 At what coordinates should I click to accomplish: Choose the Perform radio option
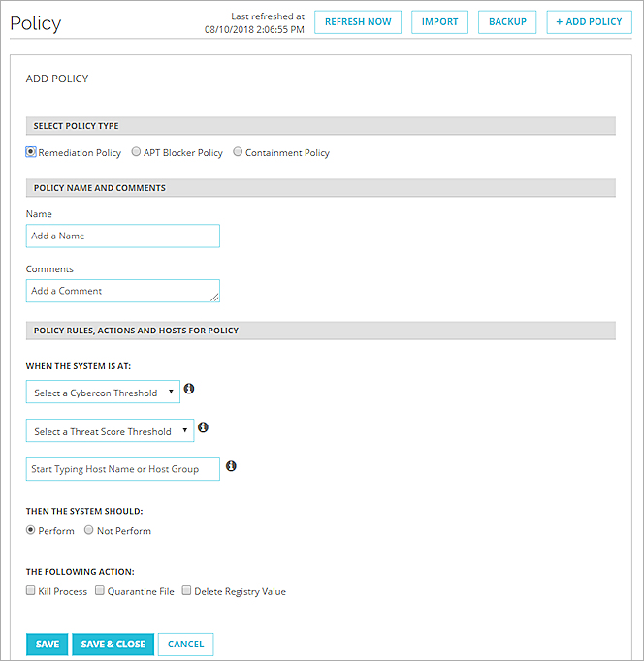(31, 530)
